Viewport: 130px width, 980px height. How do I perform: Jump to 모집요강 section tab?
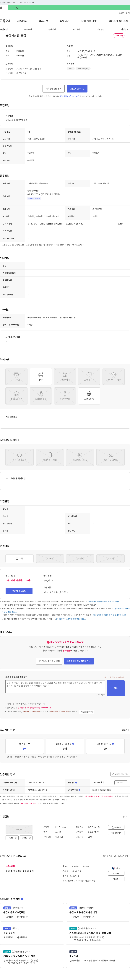click(x=4, y=29)
